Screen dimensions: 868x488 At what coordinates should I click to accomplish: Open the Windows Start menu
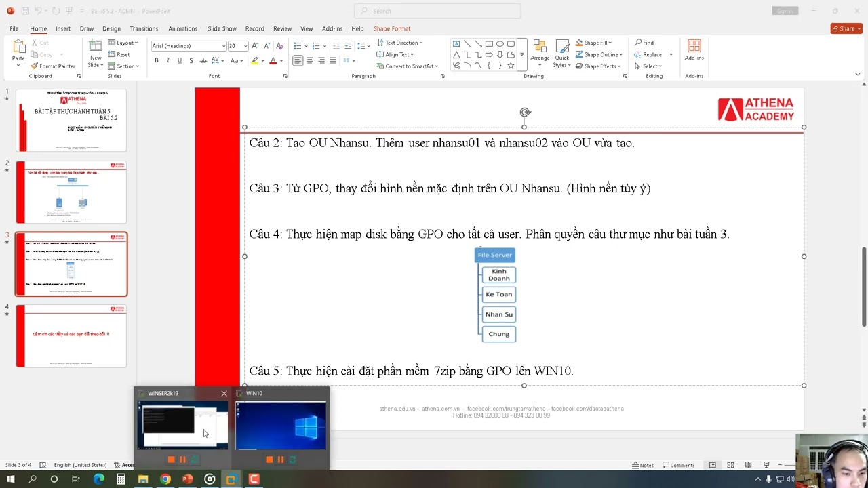(10, 479)
